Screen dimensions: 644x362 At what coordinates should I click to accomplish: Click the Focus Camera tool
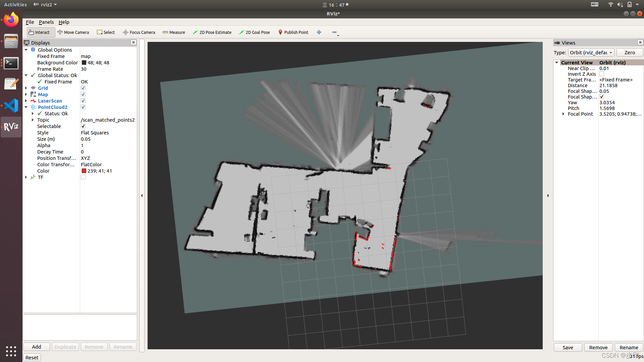[x=139, y=32]
